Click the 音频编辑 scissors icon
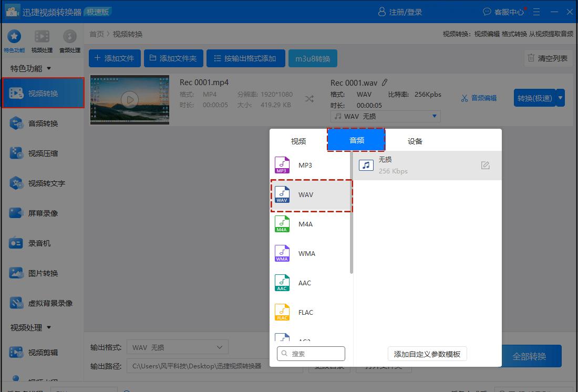The height and width of the screenshot is (392, 578). tap(478, 98)
